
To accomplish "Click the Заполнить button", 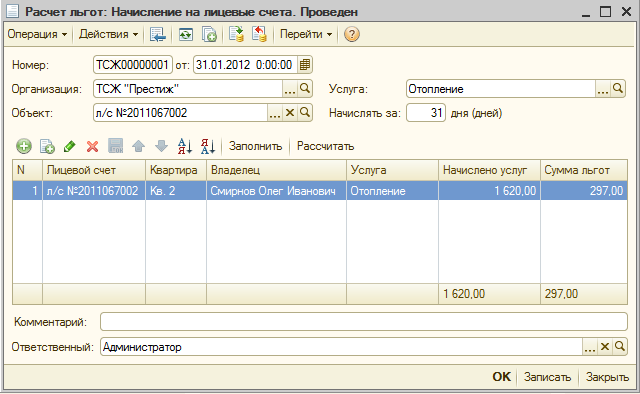I will click(x=256, y=146).
